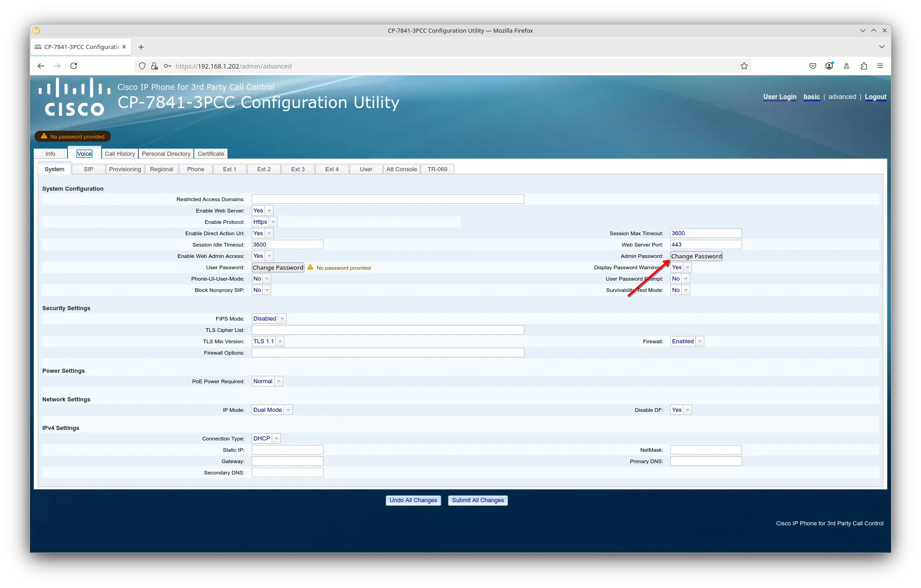Select the Regional sub-tab

point(161,169)
